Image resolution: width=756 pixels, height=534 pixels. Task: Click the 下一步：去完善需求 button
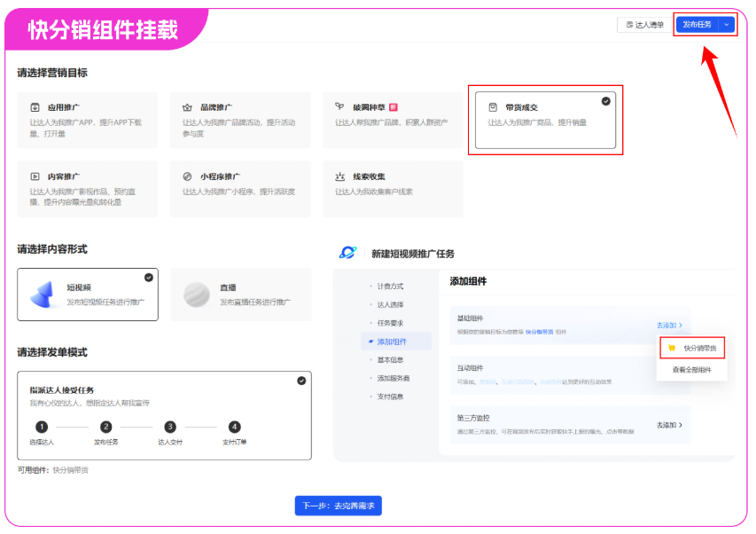coord(339,506)
